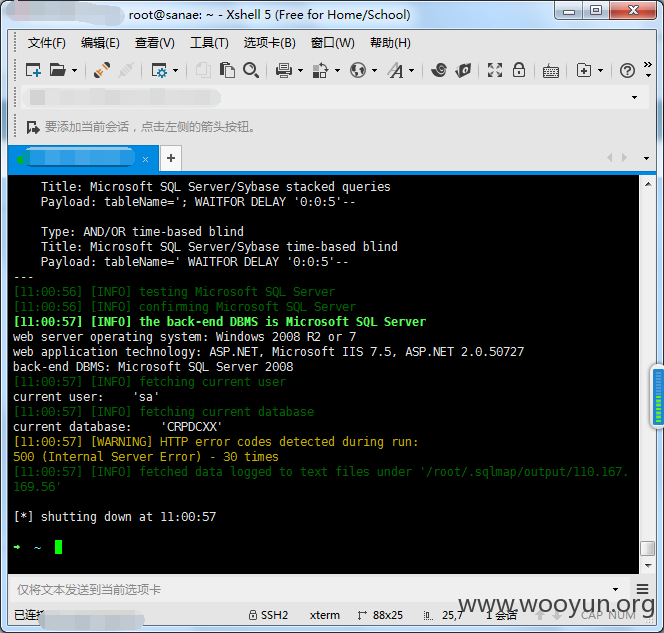Open the tab list dropdown arrow
The height and width of the screenshot is (633, 664).
[x=646, y=158]
